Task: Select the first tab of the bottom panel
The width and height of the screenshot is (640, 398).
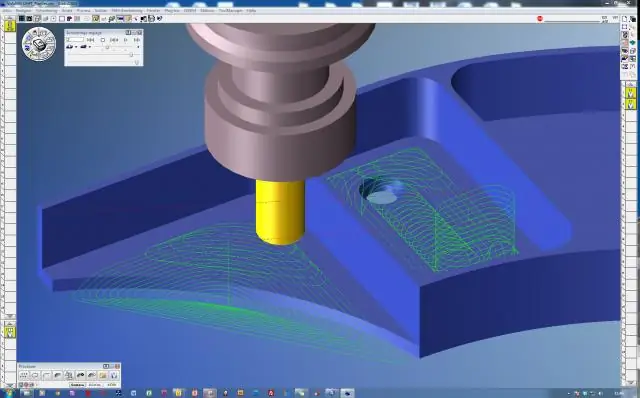Action: coord(78,385)
